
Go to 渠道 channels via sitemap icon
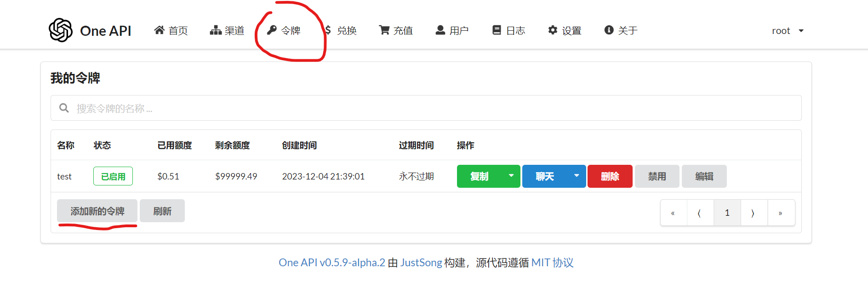tap(216, 30)
